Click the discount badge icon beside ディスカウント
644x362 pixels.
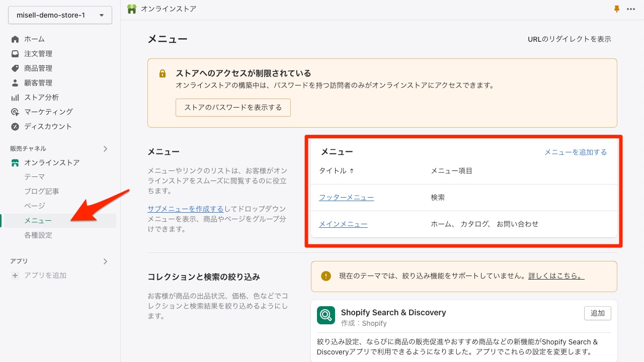tap(15, 127)
